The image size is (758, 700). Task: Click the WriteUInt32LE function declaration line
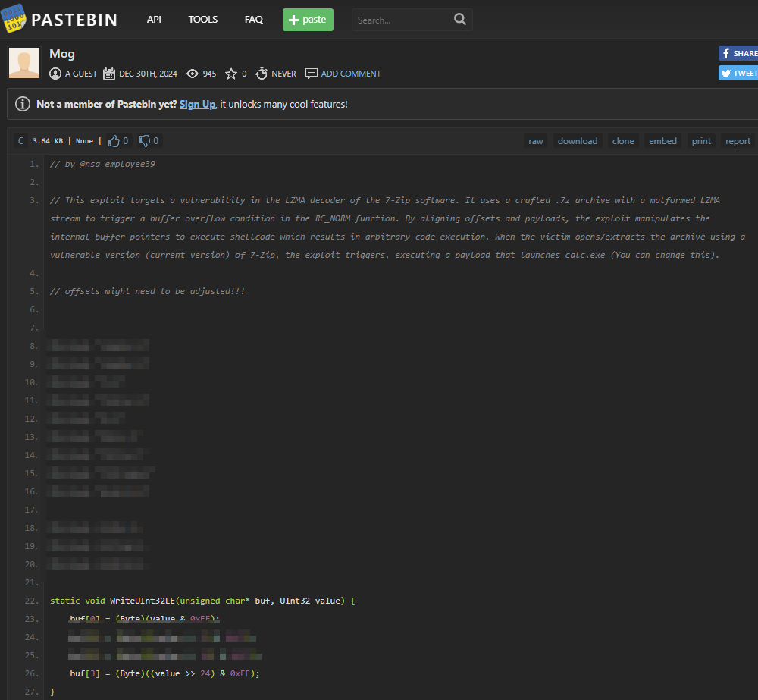[x=202, y=601]
